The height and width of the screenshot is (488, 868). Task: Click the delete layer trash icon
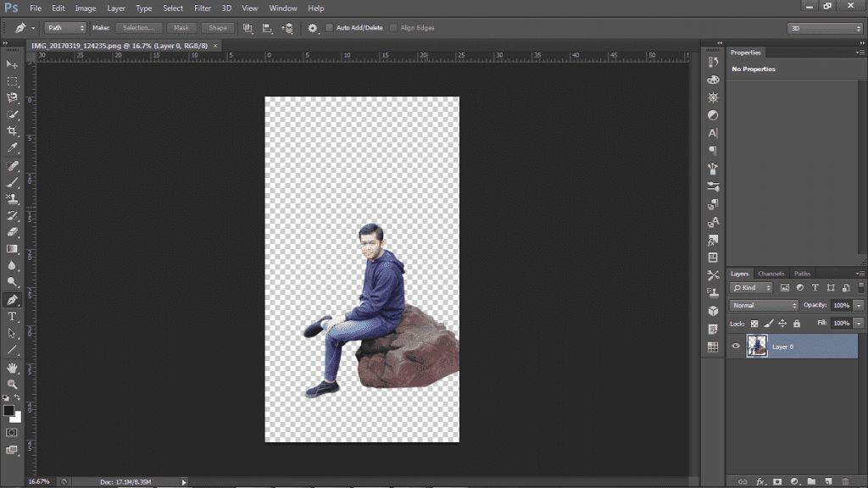tap(845, 481)
